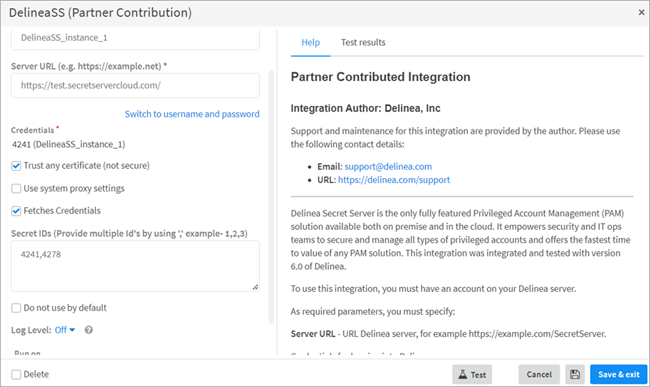Open https://delinea.com/support URL link
Viewport: 650px width, 387px height.
394,180
